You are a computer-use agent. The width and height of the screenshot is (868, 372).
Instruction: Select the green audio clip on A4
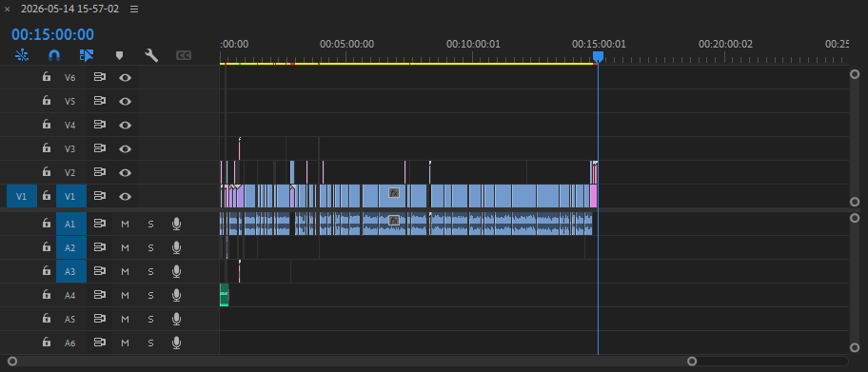(x=225, y=295)
